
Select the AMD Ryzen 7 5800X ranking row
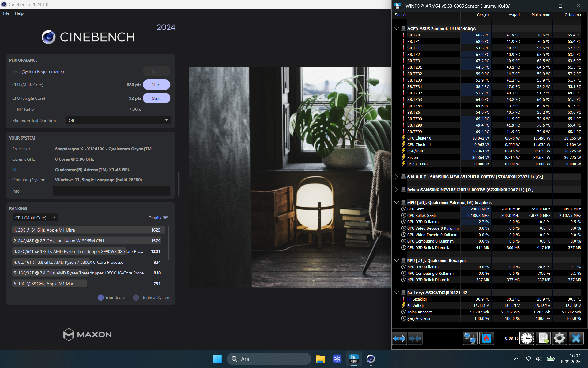point(89,262)
